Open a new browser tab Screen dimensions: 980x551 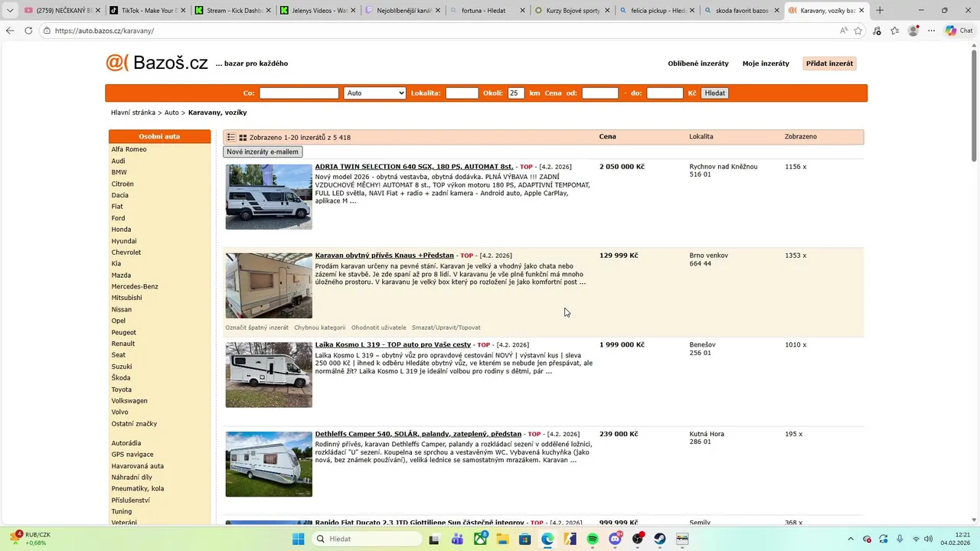pyautogui.click(x=880, y=11)
